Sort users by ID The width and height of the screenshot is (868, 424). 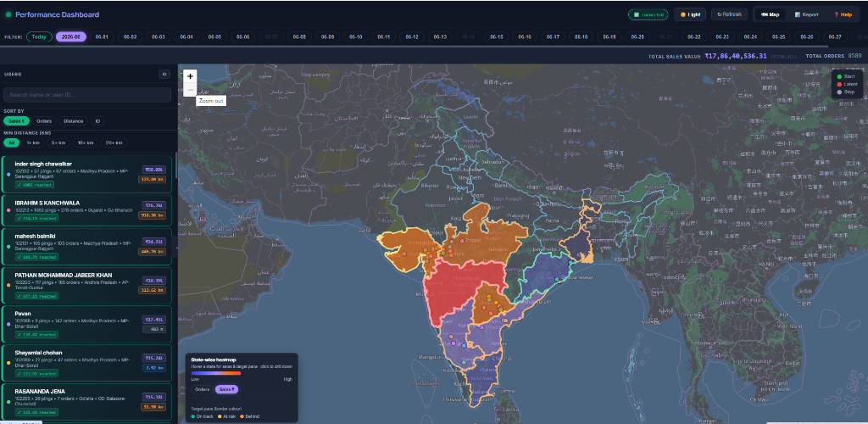click(x=97, y=120)
